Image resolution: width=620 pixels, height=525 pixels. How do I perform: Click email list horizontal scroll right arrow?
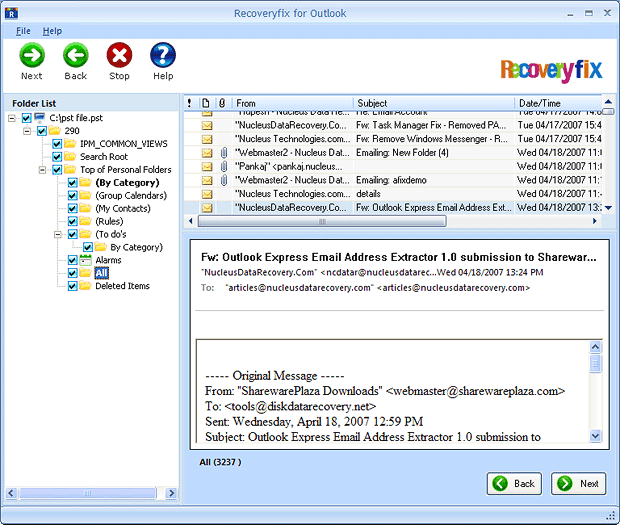(x=594, y=221)
